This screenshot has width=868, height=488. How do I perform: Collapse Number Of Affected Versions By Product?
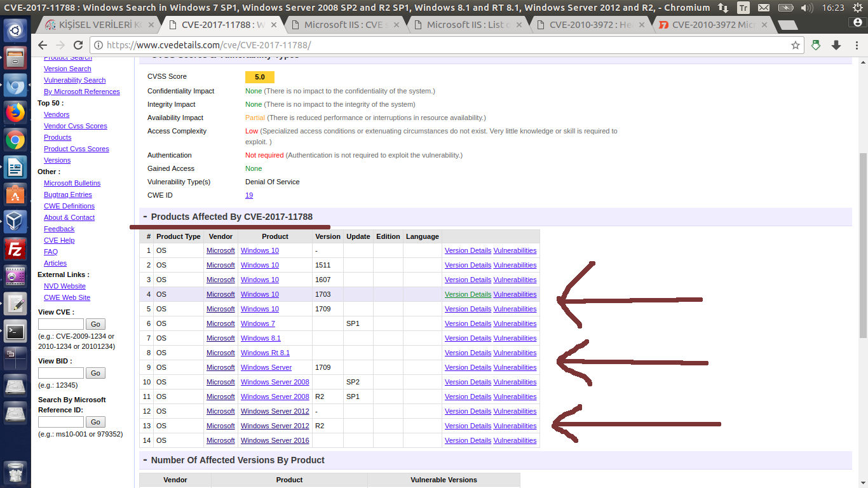click(145, 460)
